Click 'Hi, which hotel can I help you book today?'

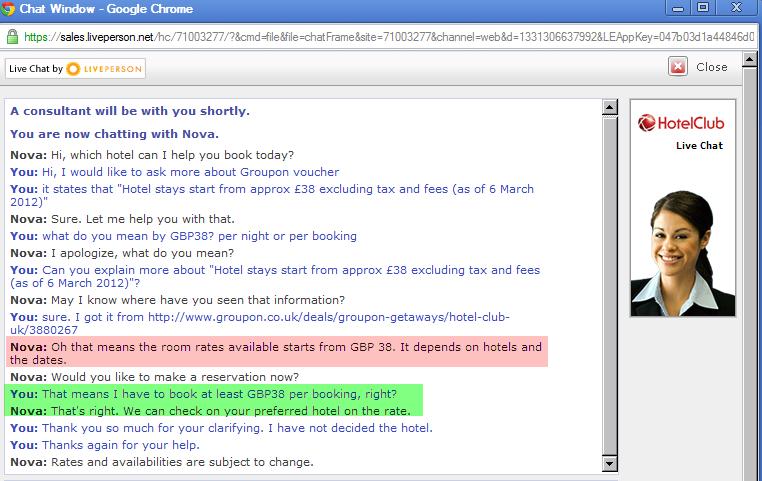pos(173,155)
